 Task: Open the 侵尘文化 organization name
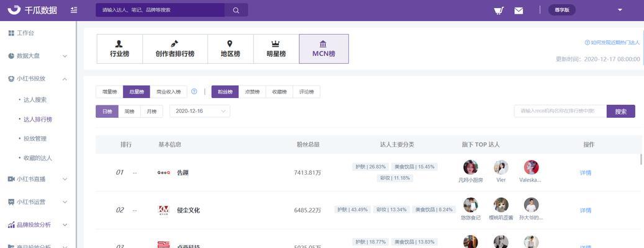pyautogui.click(x=189, y=210)
